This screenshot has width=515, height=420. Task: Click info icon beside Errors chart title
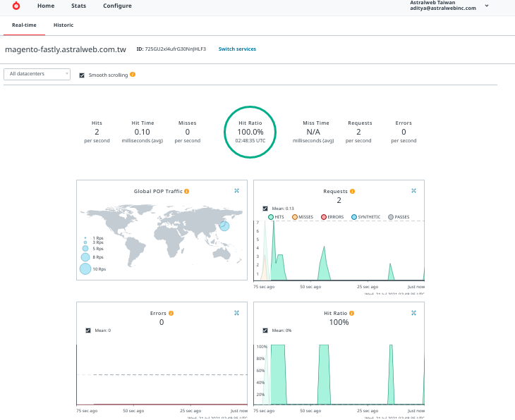pos(171,313)
